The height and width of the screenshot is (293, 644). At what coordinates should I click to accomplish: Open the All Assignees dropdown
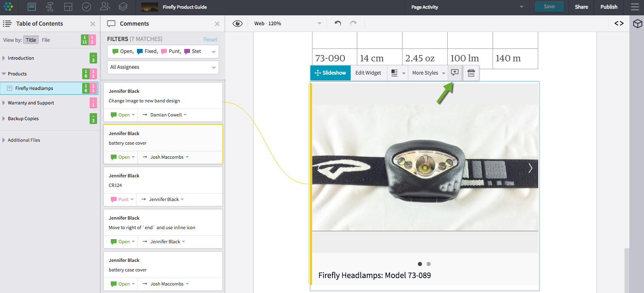163,67
